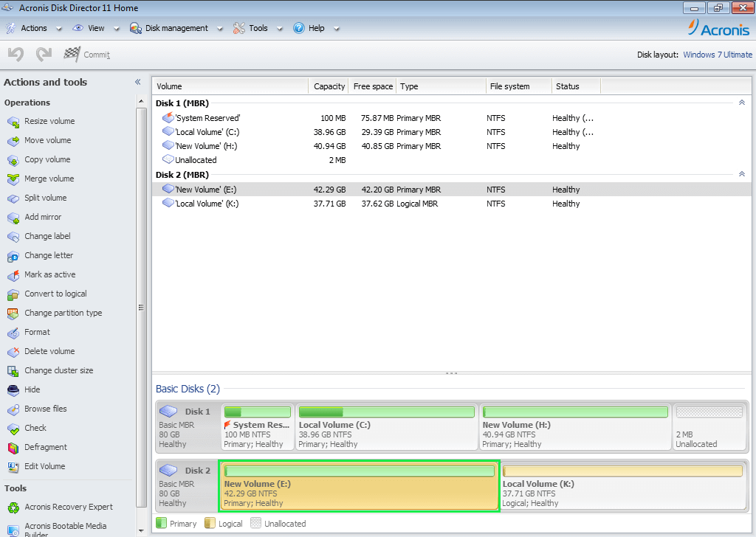Select the New Volume (E:) partition block
This screenshot has width=756, height=537.
(360, 485)
